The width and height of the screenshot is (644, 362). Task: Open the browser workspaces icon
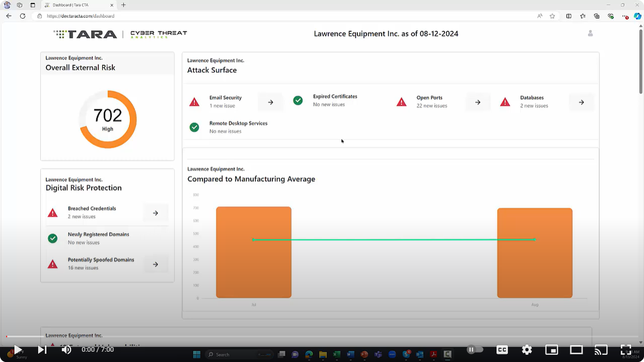click(x=20, y=5)
